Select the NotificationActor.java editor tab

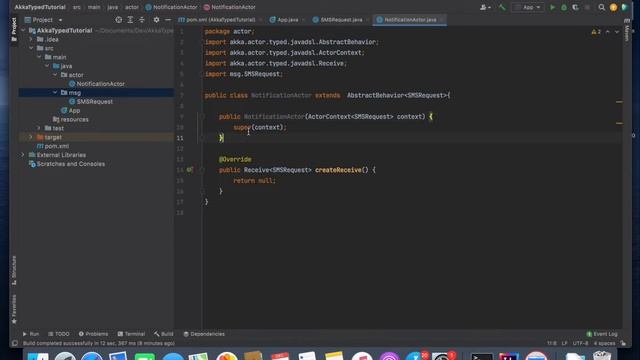click(410, 20)
